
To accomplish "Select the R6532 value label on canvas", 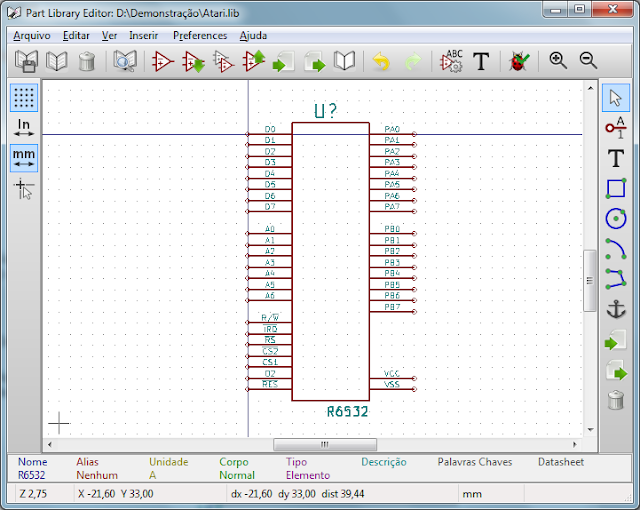I will [347, 412].
